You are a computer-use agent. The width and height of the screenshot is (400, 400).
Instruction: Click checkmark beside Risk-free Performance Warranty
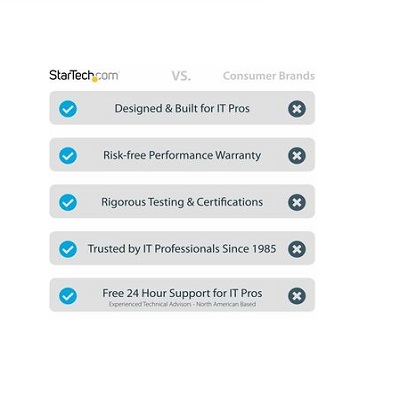[x=68, y=155]
